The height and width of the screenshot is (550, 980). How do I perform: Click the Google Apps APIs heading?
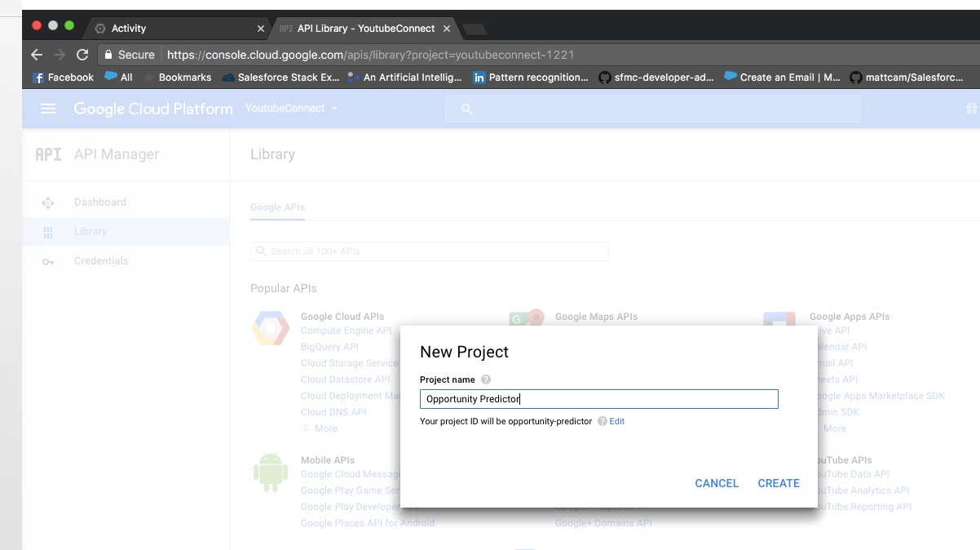tap(850, 317)
